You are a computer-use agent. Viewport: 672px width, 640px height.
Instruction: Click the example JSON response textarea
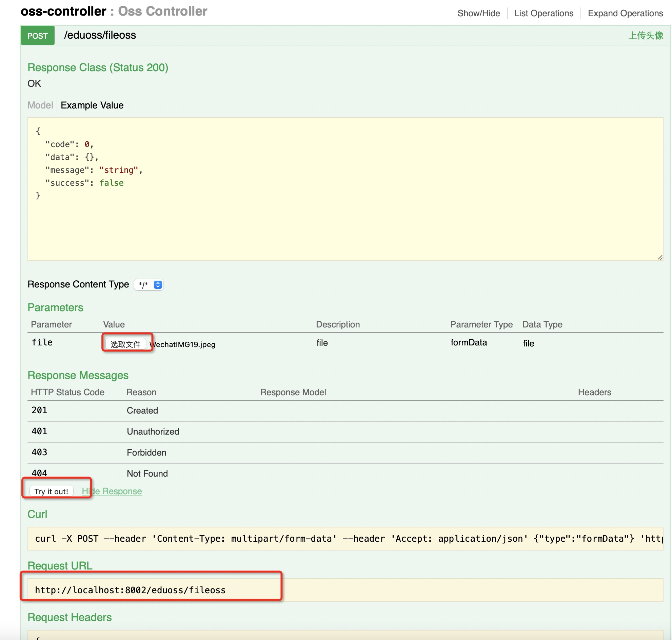345,189
